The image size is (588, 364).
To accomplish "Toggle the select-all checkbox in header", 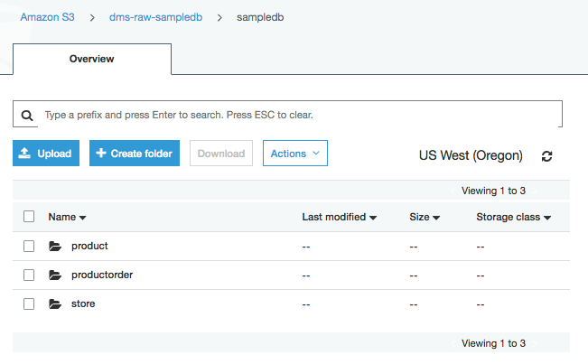I will pos(29,217).
